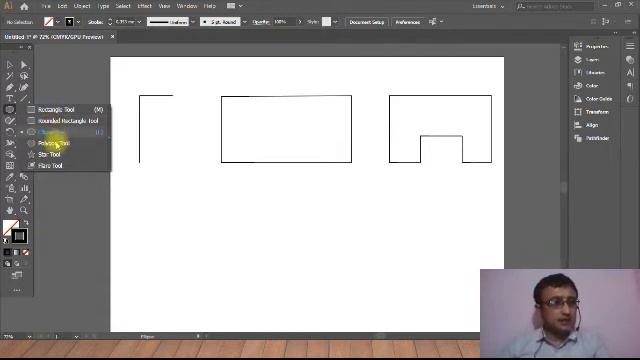Select the Eyedropper tool

click(10, 177)
